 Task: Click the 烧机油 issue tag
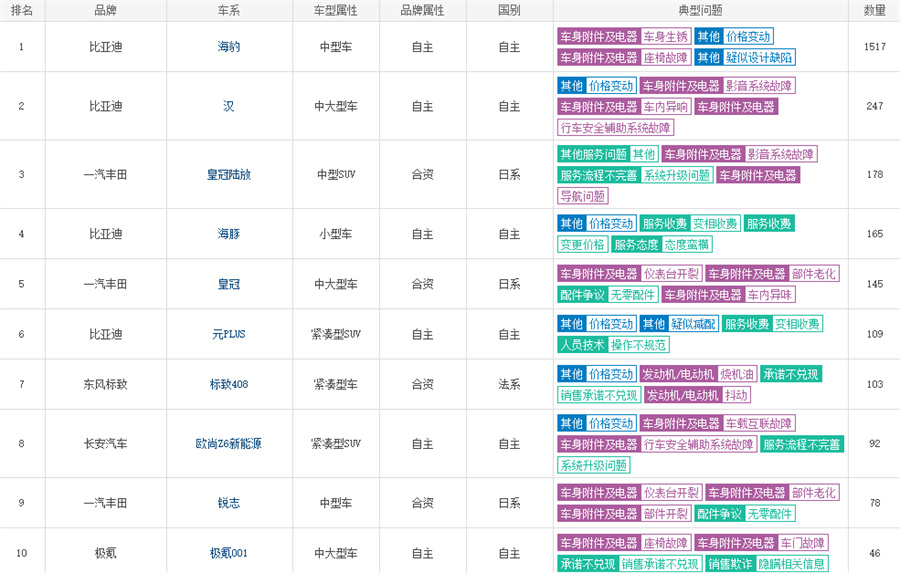pyautogui.click(x=737, y=374)
